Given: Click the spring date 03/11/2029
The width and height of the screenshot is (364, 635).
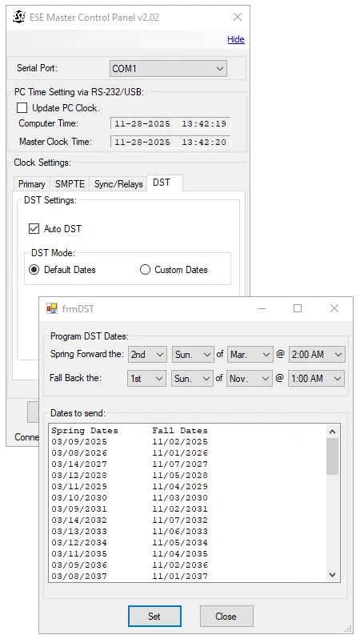Looking at the screenshot, I should tap(79, 486).
